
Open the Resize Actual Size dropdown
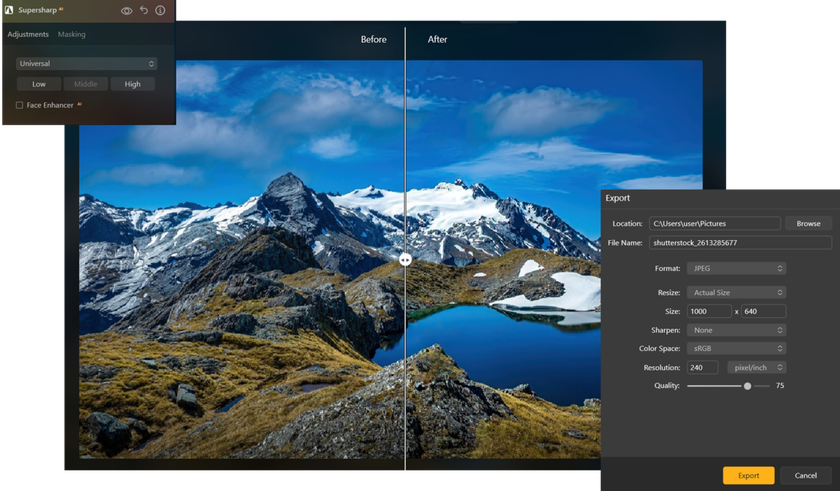coord(736,292)
